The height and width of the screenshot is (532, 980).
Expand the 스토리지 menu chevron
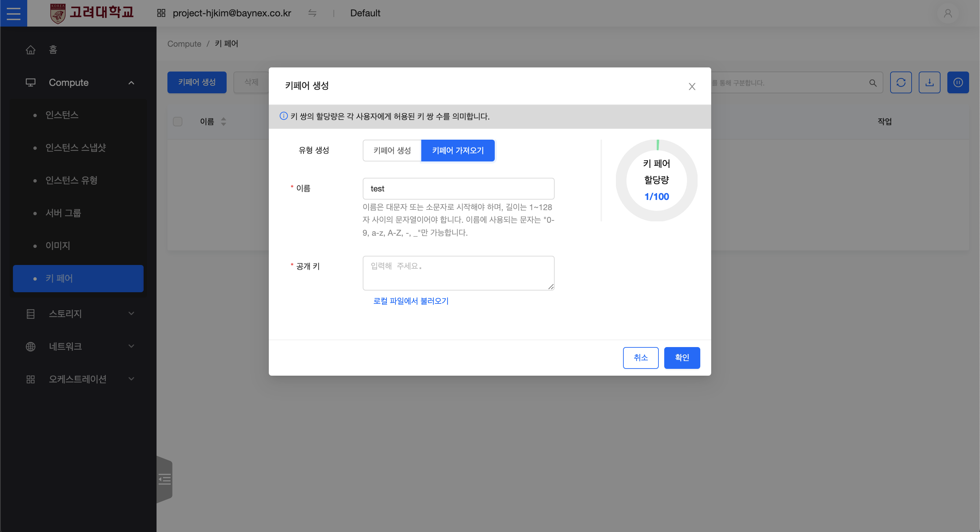tap(131, 313)
